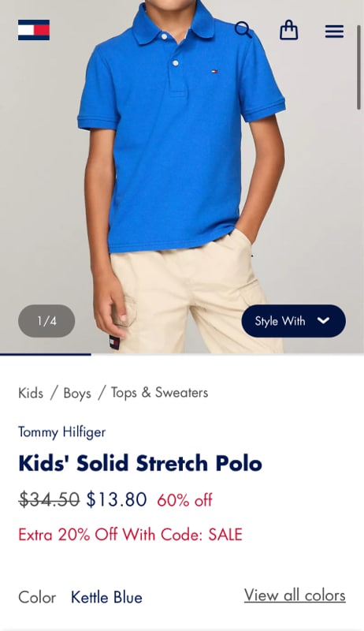Go to the Boys breadcrumb
364x631 pixels.
click(77, 393)
